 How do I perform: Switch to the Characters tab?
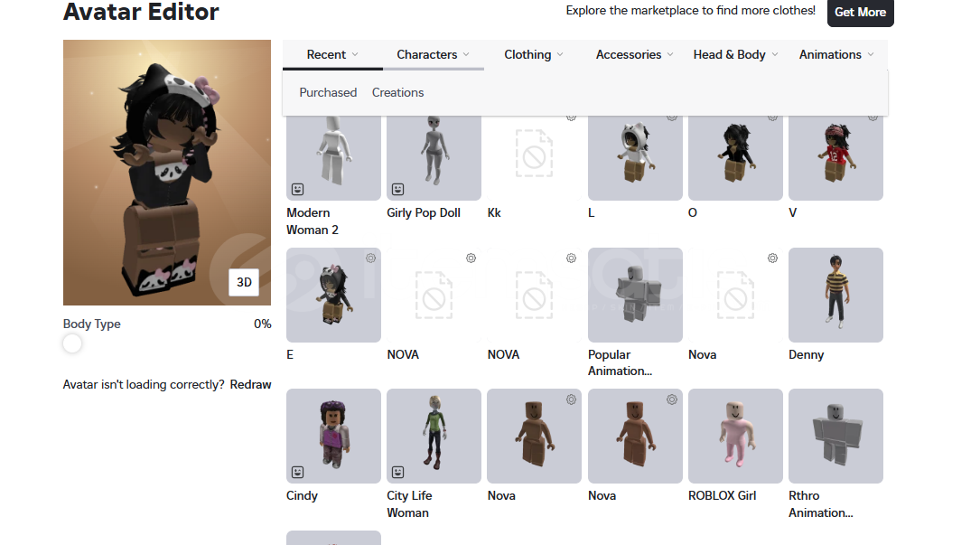point(434,54)
